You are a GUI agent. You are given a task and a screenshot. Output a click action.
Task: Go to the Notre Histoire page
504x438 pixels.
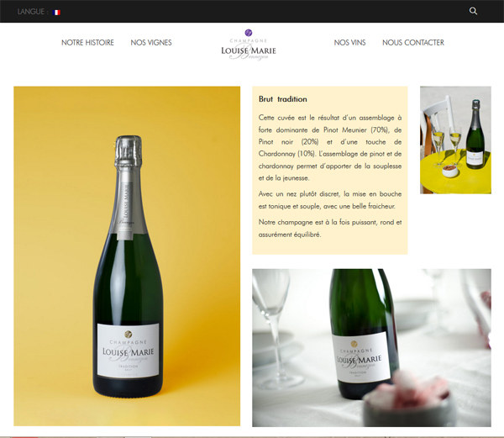(x=87, y=42)
